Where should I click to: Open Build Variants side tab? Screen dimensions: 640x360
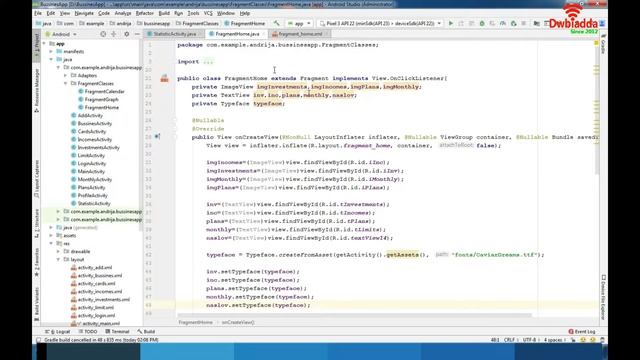[x=36, y=304]
